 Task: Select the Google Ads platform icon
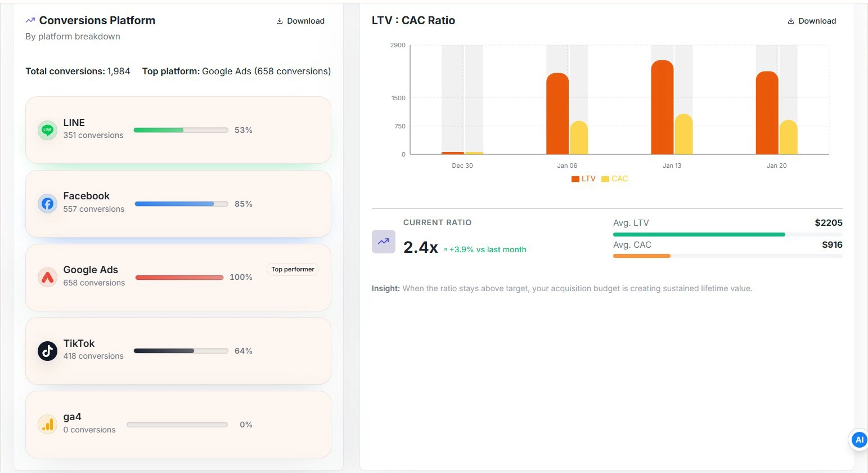pos(47,277)
